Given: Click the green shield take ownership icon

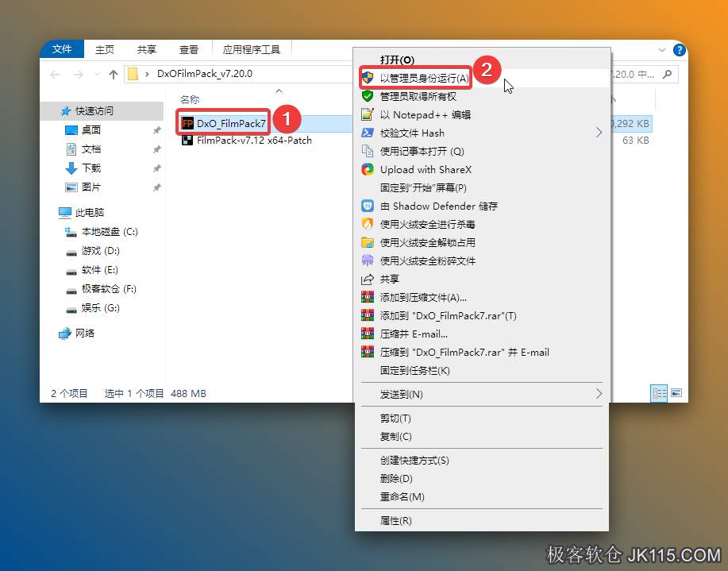Looking at the screenshot, I should coord(368,96).
